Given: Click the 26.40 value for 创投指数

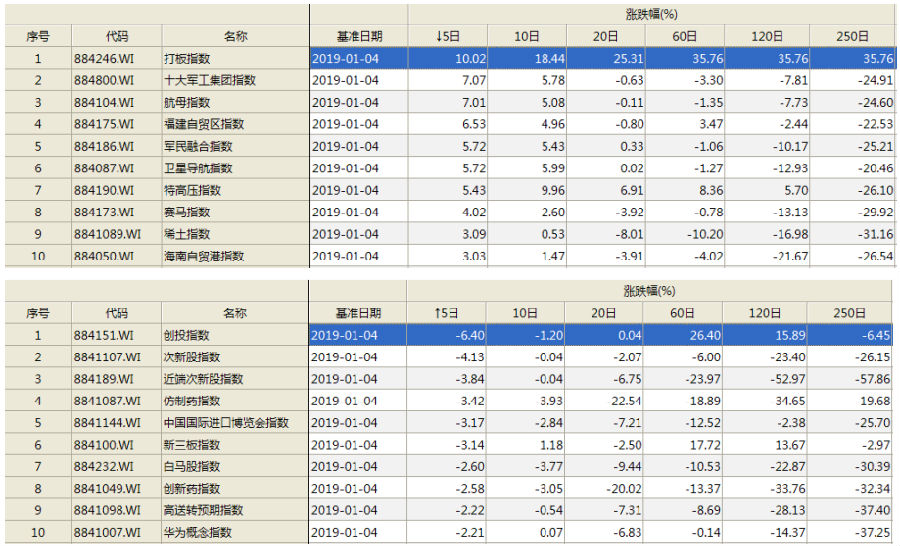Looking at the screenshot, I should [705, 335].
